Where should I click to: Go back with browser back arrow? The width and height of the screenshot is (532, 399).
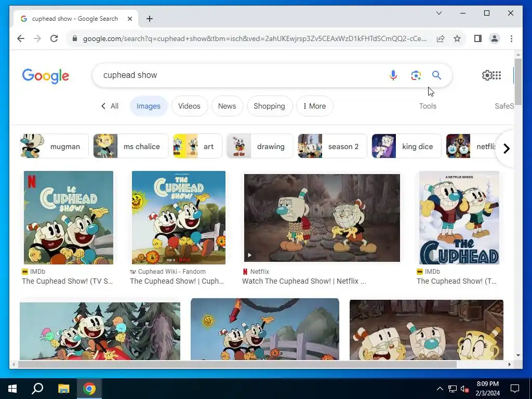click(x=21, y=38)
